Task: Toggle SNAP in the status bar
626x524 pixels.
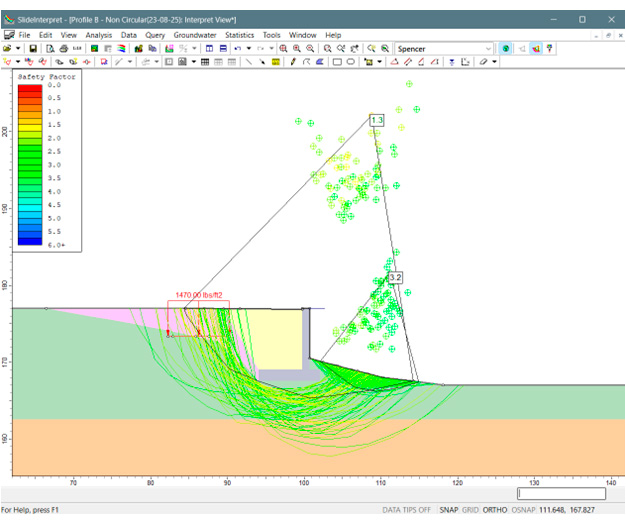Action: [x=449, y=510]
